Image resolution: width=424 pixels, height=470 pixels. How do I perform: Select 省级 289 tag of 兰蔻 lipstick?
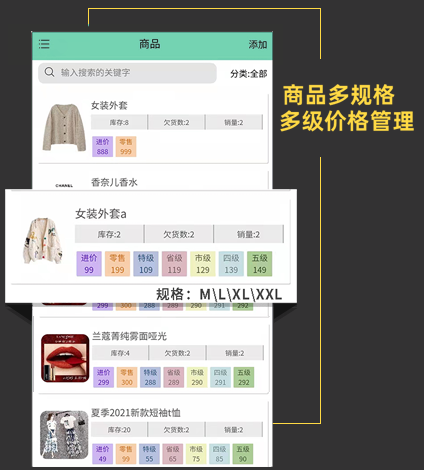(174, 377)
